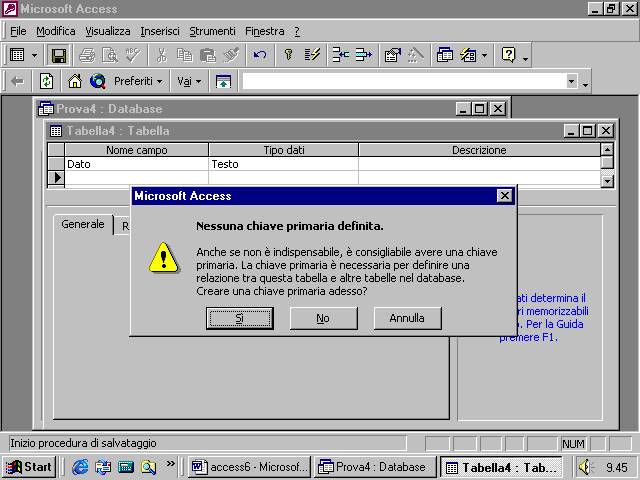Click the Insert Rows icon

click(x=340, y=55)
